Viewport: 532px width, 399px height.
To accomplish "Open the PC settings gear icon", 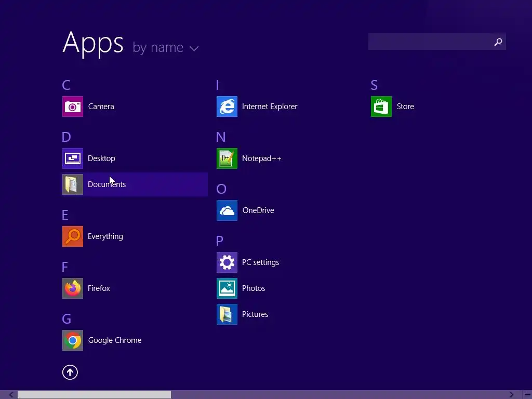I will (x=227, y=262).
